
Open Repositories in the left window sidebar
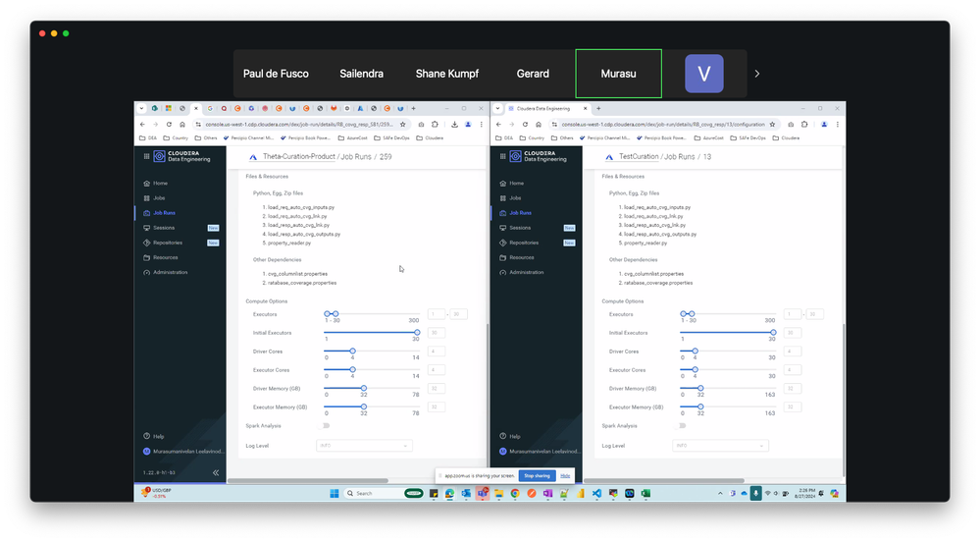(168, 243)
